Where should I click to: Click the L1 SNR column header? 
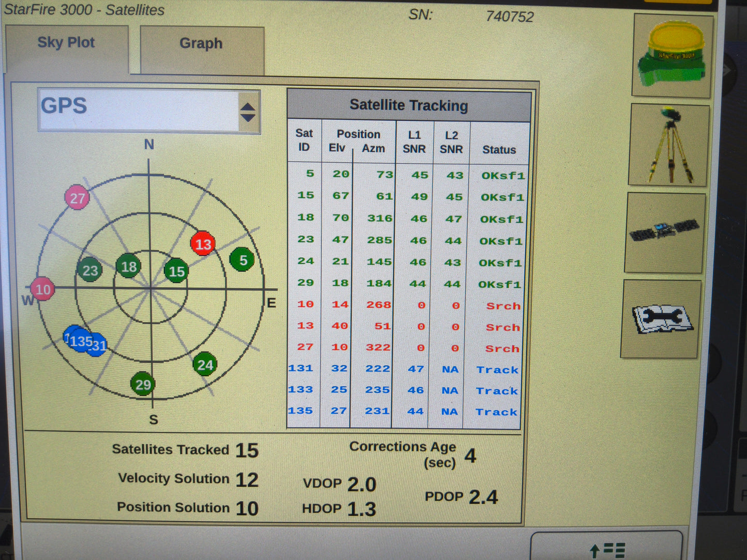(414, 142)
